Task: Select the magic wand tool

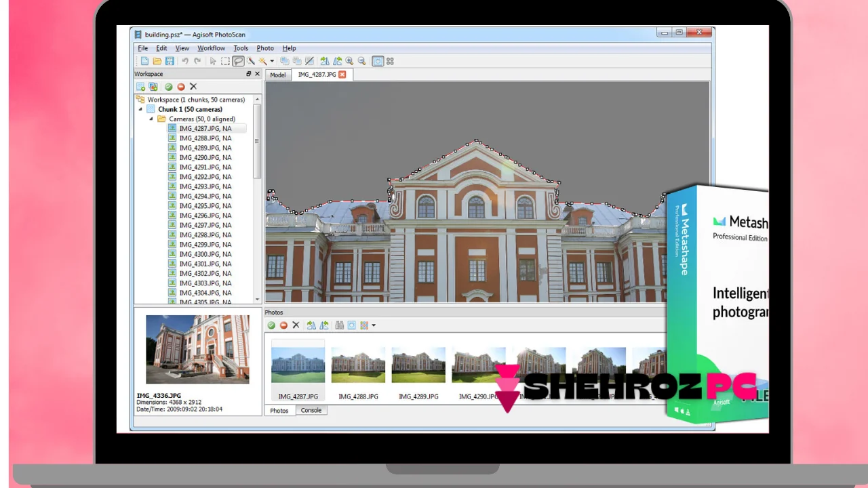Action: tap(263, 61)
